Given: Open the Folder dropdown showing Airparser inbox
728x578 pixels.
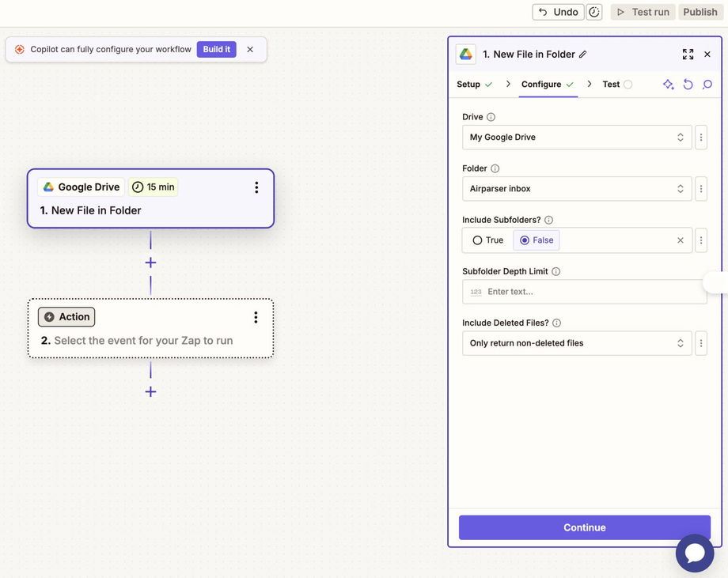Looking at the screenshot, I should [x=577, y=189].
